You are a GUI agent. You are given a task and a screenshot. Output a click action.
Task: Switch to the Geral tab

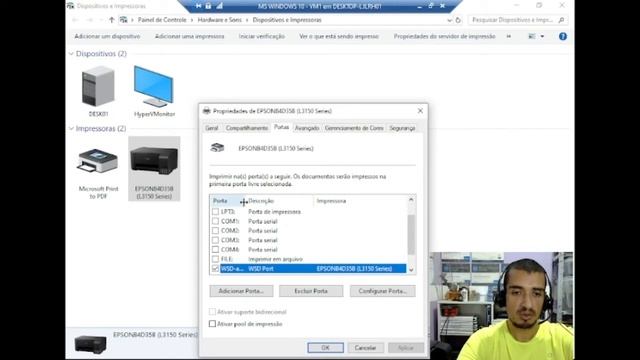pyautogui.click(x=211, y=128)
